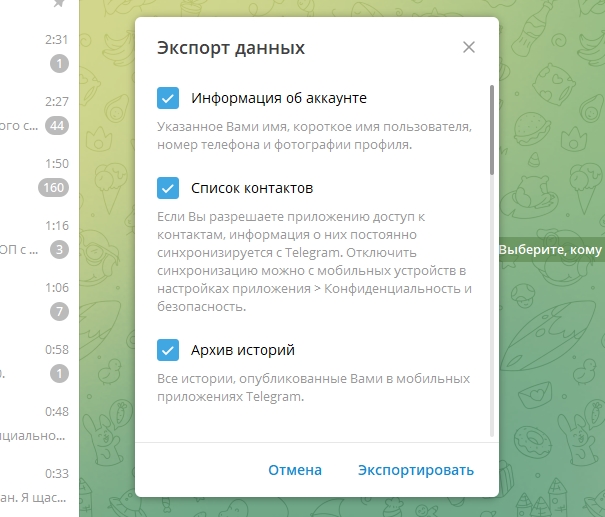The image size is (605, 517).
Task: Select the unread counter badge showing 3
Action: [60, 249]
